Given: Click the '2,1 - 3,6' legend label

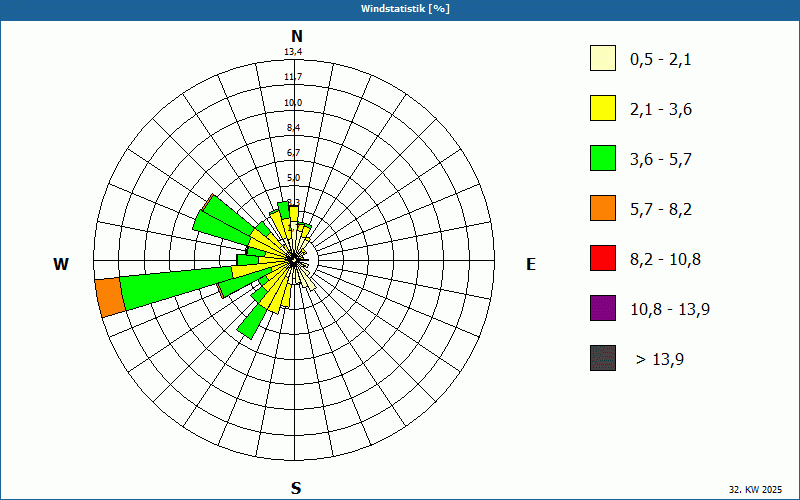Looking at the screenshot, I should tap(661, 110).
